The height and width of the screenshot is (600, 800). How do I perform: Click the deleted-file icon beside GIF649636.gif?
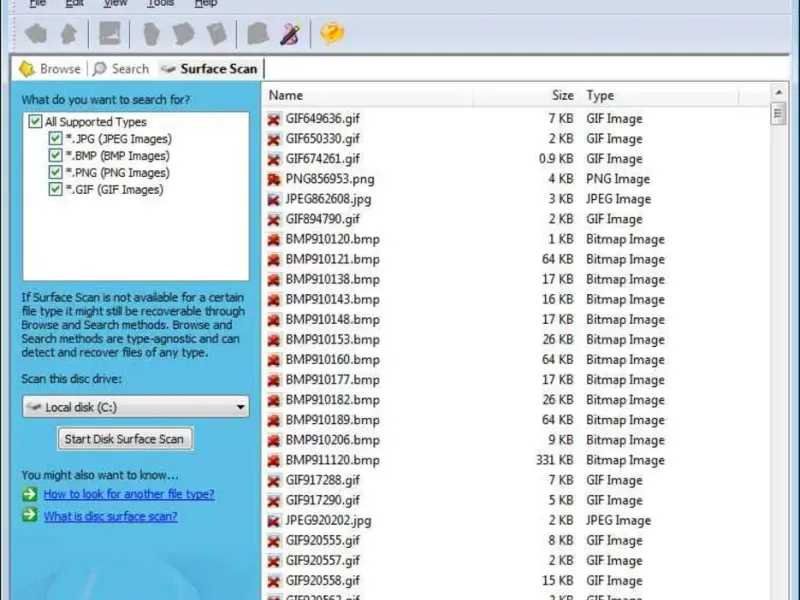[x=274, y=119]
